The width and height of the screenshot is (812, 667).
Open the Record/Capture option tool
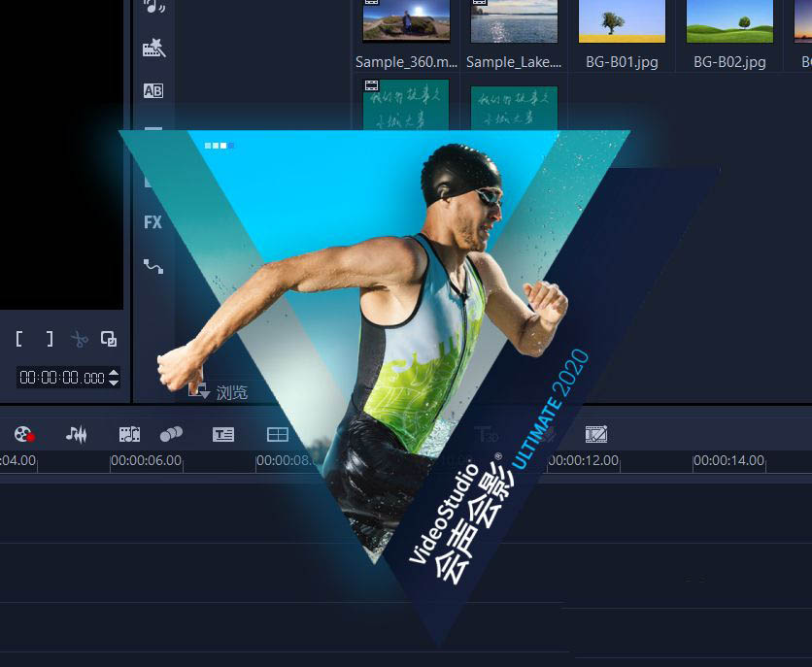[24, 434]
